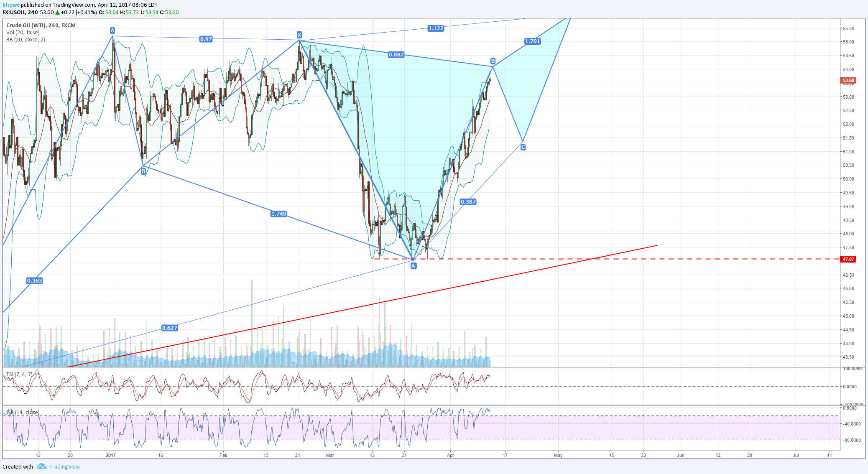Click the %R (14, close) indicator label

[x=23, y=413]
